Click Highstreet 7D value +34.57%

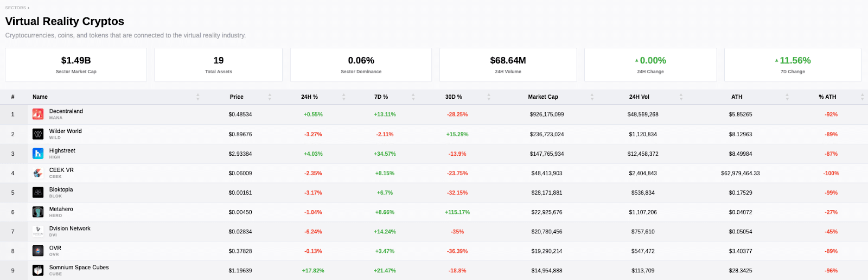[x=385, y=154]
